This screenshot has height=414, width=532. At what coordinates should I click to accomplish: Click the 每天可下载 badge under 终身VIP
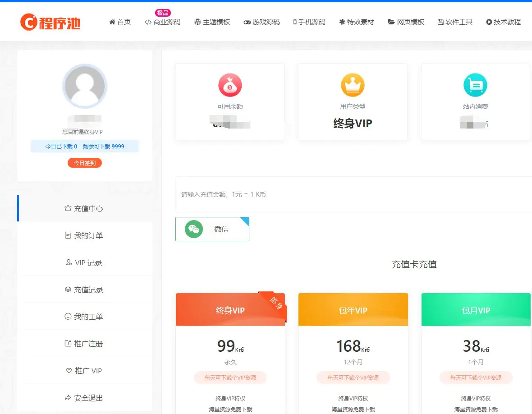point(230,377)
